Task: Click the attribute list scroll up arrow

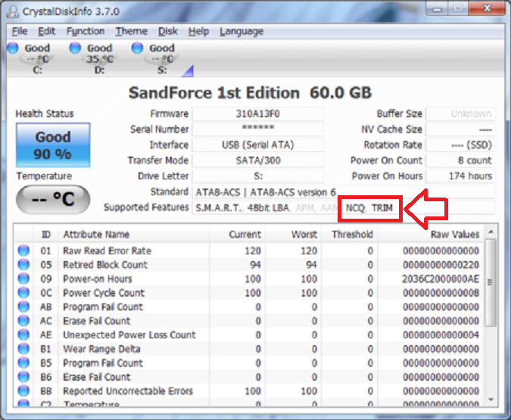Action: point(491,232)
